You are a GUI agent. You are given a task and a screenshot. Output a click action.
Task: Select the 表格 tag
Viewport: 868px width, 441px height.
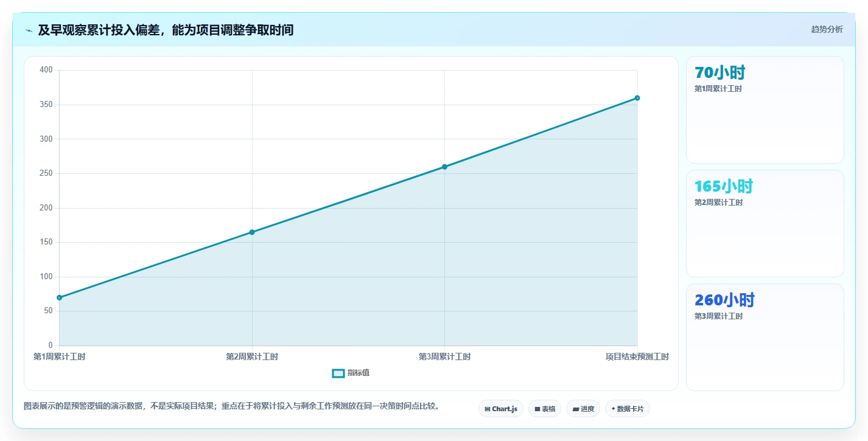pos(545,409)
